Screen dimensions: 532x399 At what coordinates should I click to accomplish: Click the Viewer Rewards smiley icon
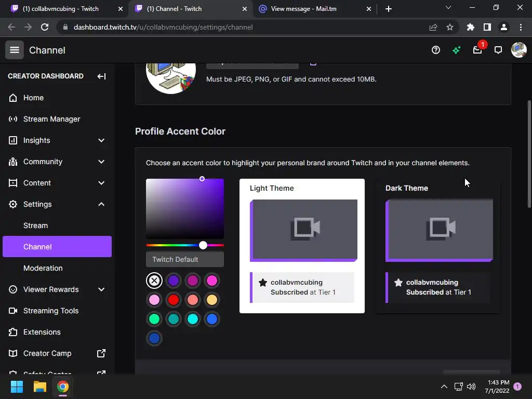[x=13, y=289]
